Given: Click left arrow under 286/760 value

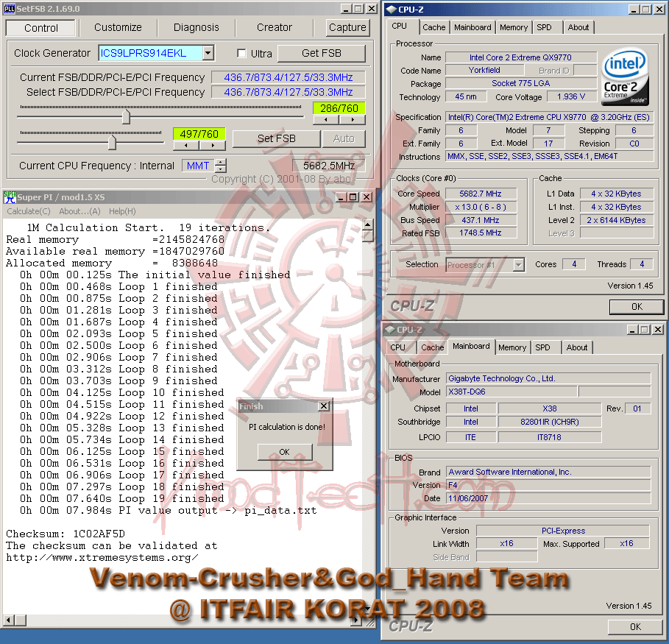Looking at the screenshot, I should (326, 120).
